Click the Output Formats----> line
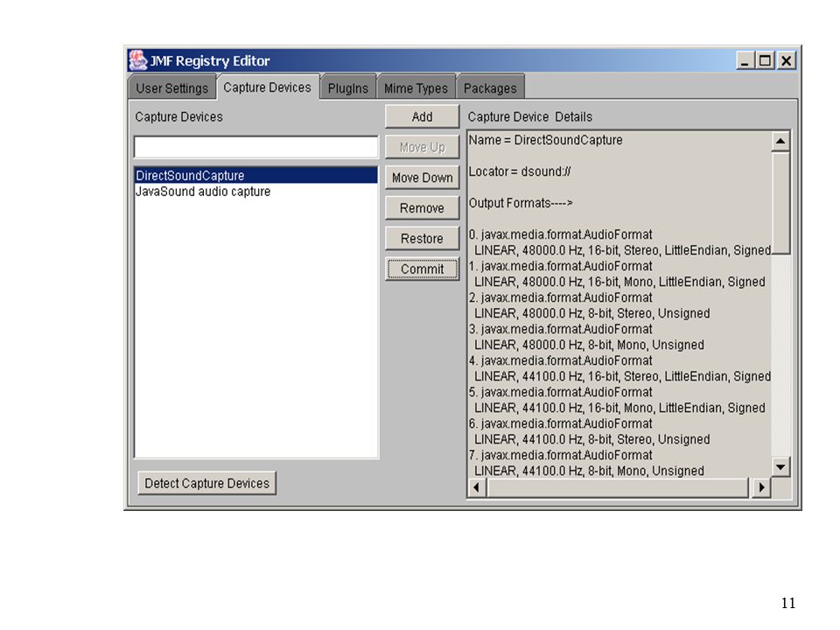This screenshot has height=630, width=840. pyautogui.click(x=521, y=203)
